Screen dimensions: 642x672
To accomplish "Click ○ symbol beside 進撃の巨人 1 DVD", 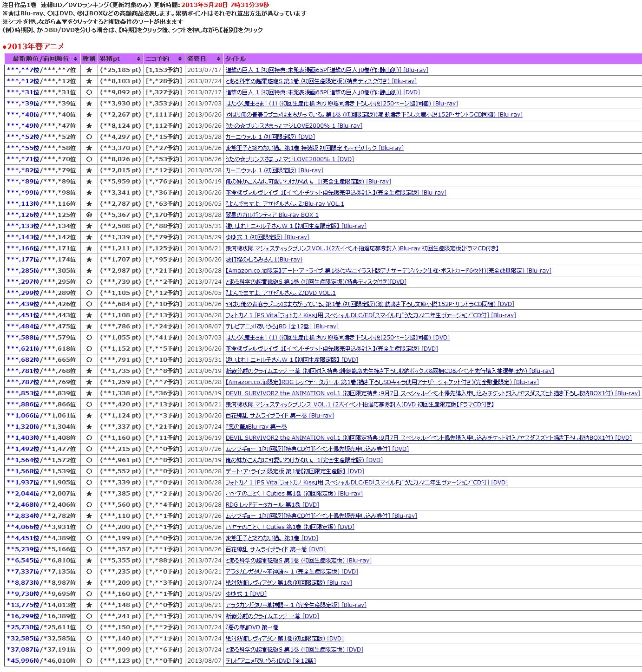I will [89, 92].
